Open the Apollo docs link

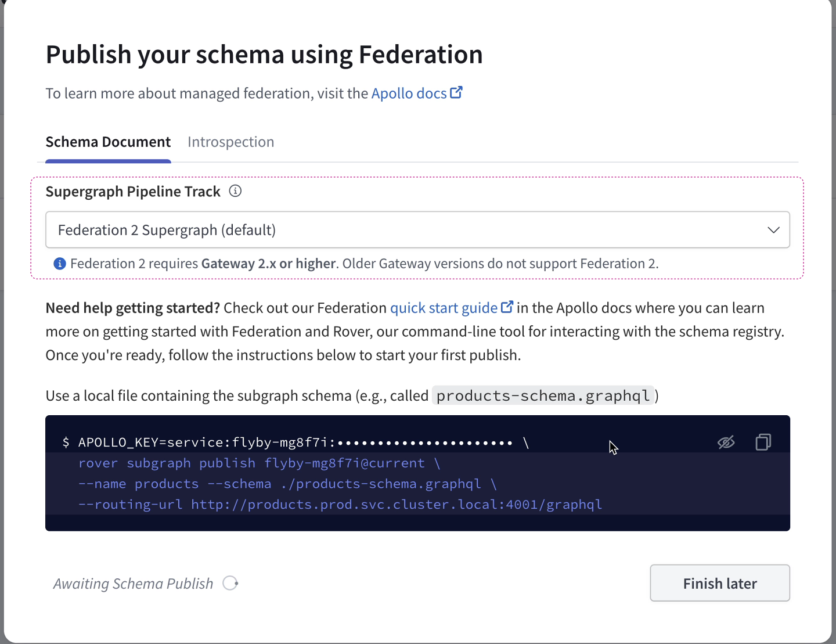[410, 93]
